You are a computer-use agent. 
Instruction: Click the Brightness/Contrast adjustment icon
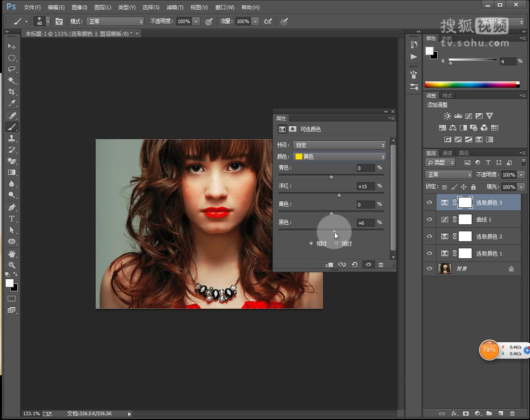coord(448,116)
